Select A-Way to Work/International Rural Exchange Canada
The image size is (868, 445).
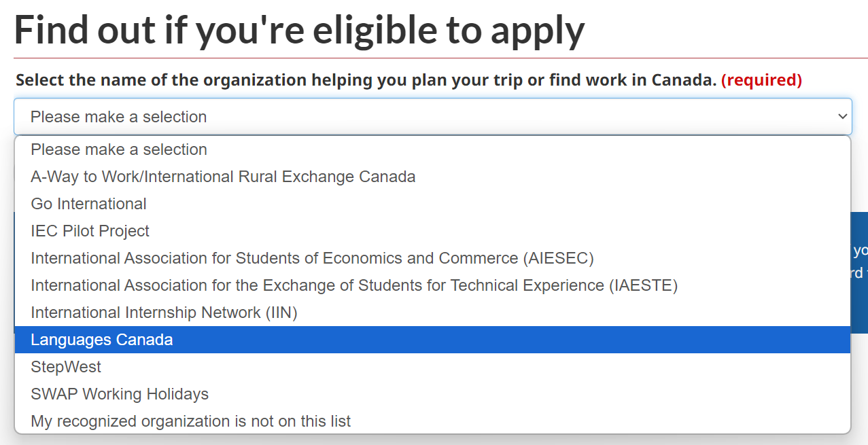coord(432,177)
